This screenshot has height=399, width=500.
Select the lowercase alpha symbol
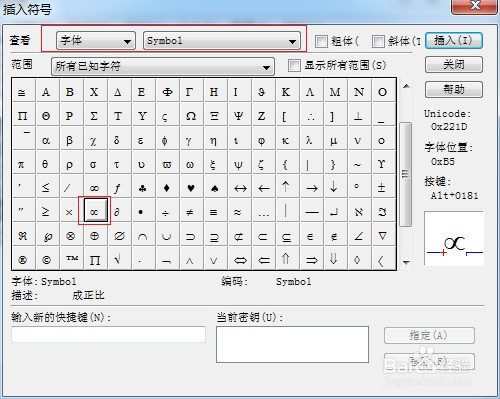click(x=46, y=140)
